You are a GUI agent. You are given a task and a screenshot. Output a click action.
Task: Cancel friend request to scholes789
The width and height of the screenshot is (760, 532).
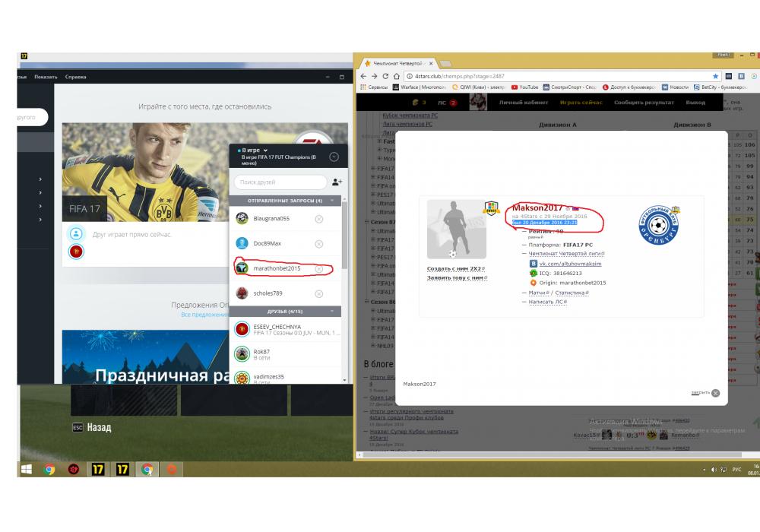[x=319, y=293]
